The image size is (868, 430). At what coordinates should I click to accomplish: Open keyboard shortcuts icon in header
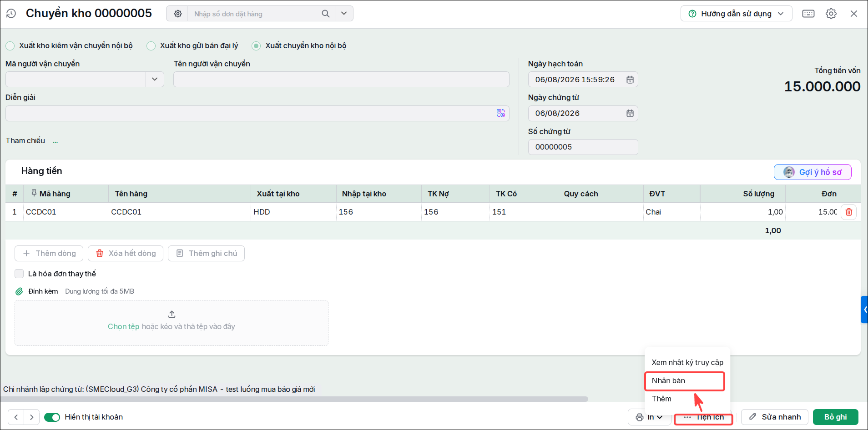click(808, 14)
